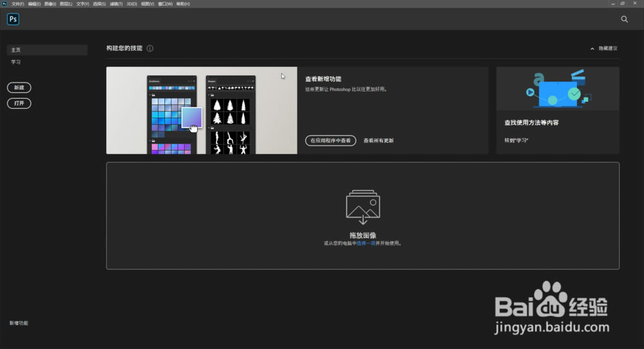The image size is (644, 349).
Task: Switch to the 学习 sidebar tab
Action: (16, 62)
